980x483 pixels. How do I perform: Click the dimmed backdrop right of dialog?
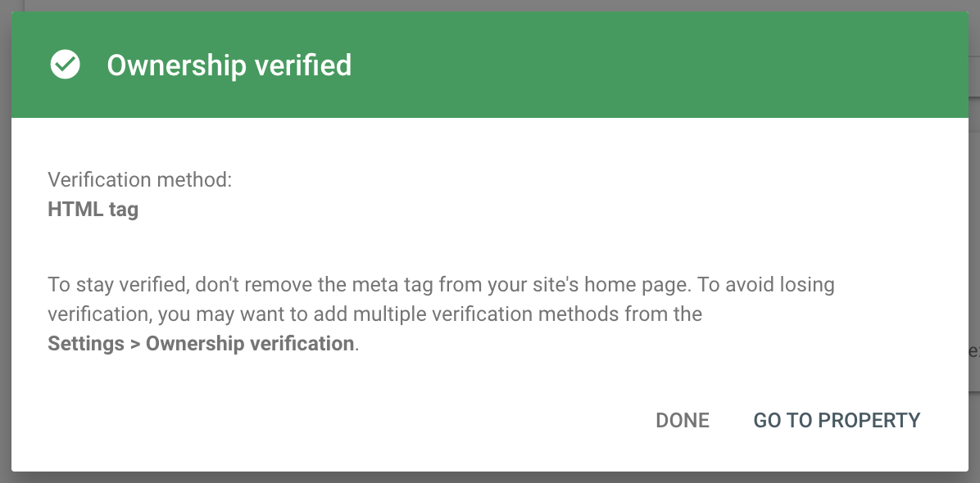pyautogui.click(x=974, y=246)
